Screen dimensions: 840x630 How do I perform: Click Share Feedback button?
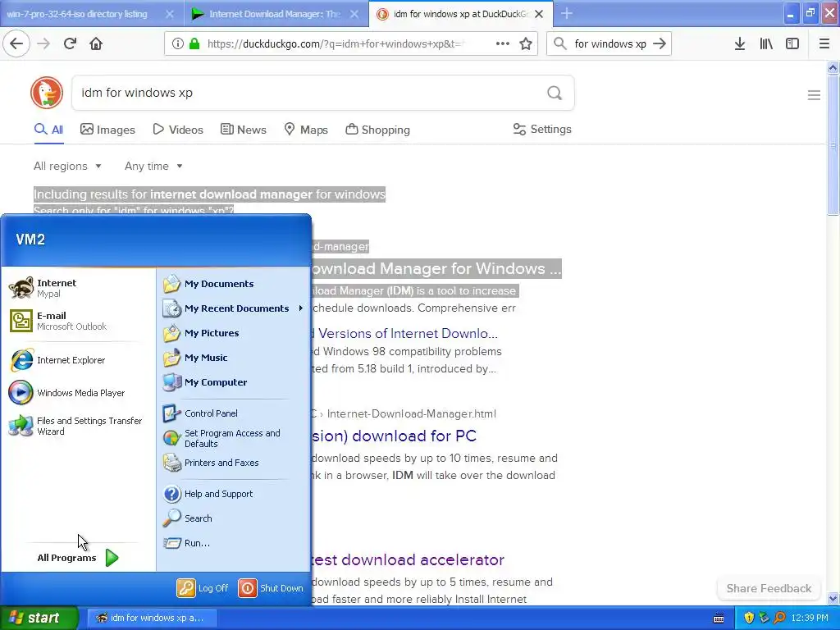[769, 588]
